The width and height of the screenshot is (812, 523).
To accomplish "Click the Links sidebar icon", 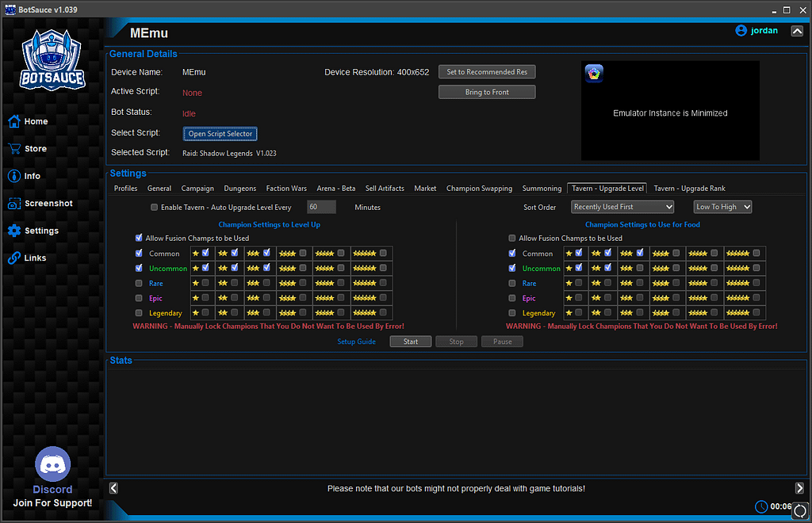I will [x=31, y=258].
